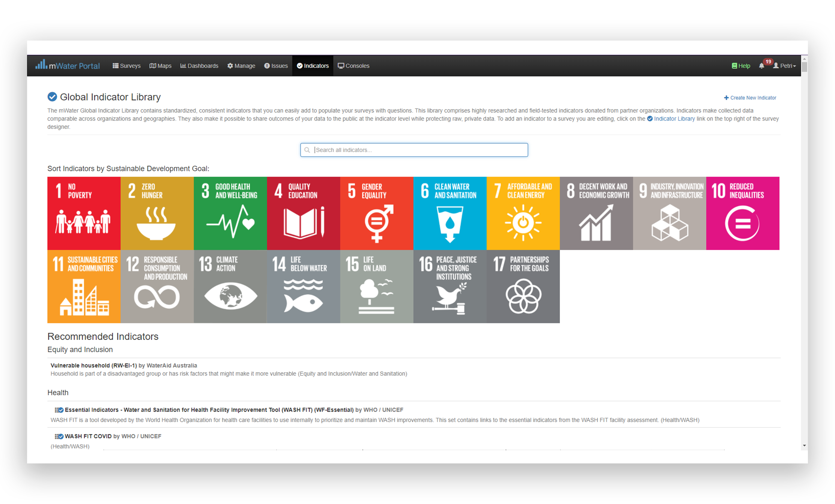The width and height of the screenshot is (835, 504).
Task: Click 'Sort Indicators by Sustainable Development Goal:' label
Action: click(128, 169)
